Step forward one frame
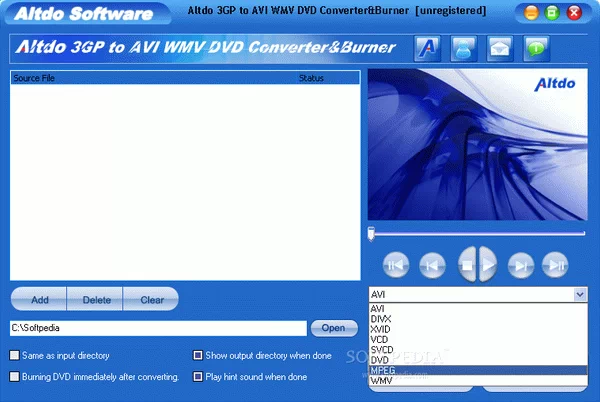This screenshot has width=600, height=402. tap(520, 265)
